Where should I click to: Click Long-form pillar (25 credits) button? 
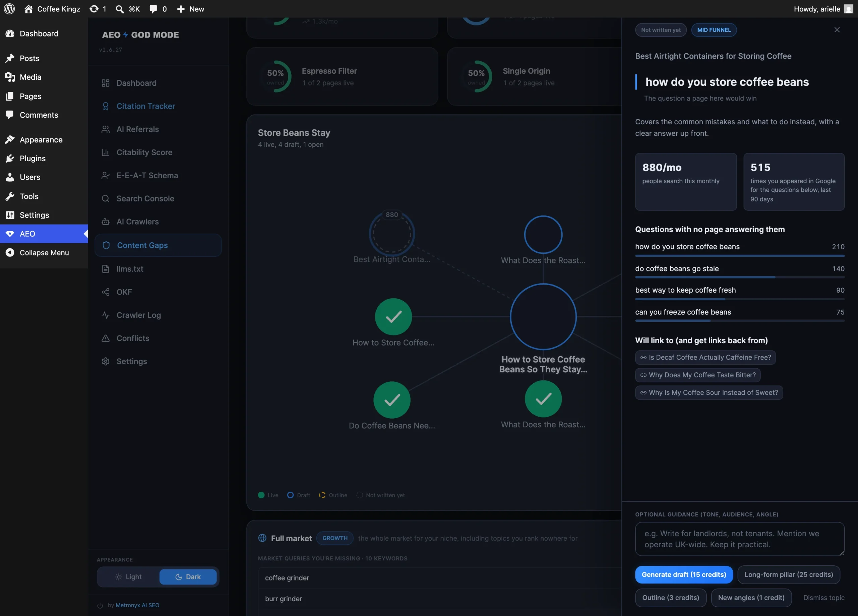(788, 574)
